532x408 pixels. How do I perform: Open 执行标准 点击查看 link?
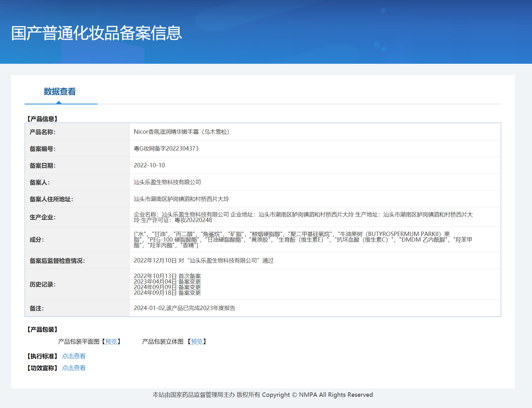click(x=74, y=356)
